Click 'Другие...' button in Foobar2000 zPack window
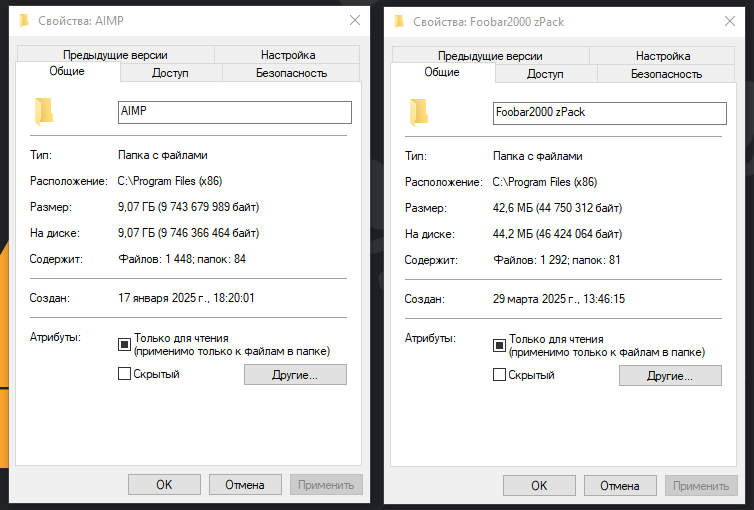 pyautogui.click(x=670, y=376)
